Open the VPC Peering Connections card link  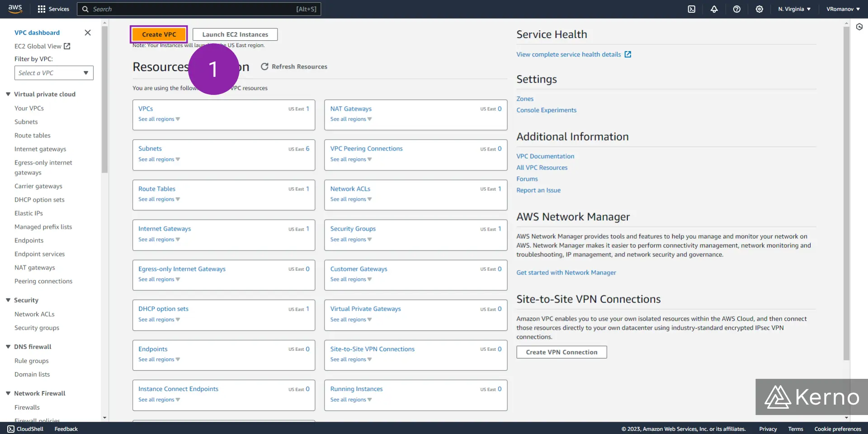(366, 149)
